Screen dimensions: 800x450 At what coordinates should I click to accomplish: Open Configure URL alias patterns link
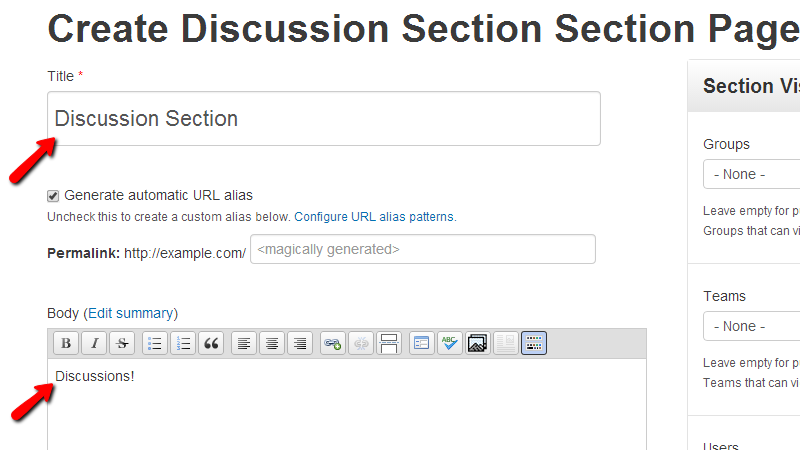[x=374, y=216]
